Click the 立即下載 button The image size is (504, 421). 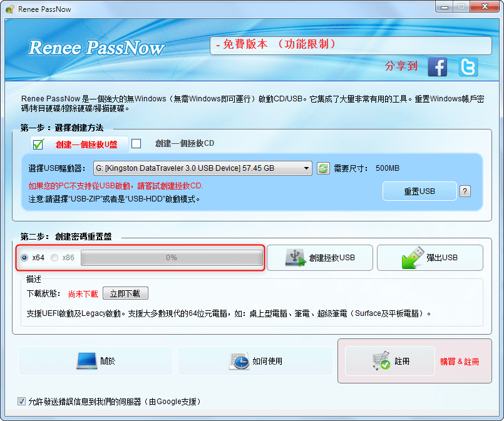click(125, 293)
